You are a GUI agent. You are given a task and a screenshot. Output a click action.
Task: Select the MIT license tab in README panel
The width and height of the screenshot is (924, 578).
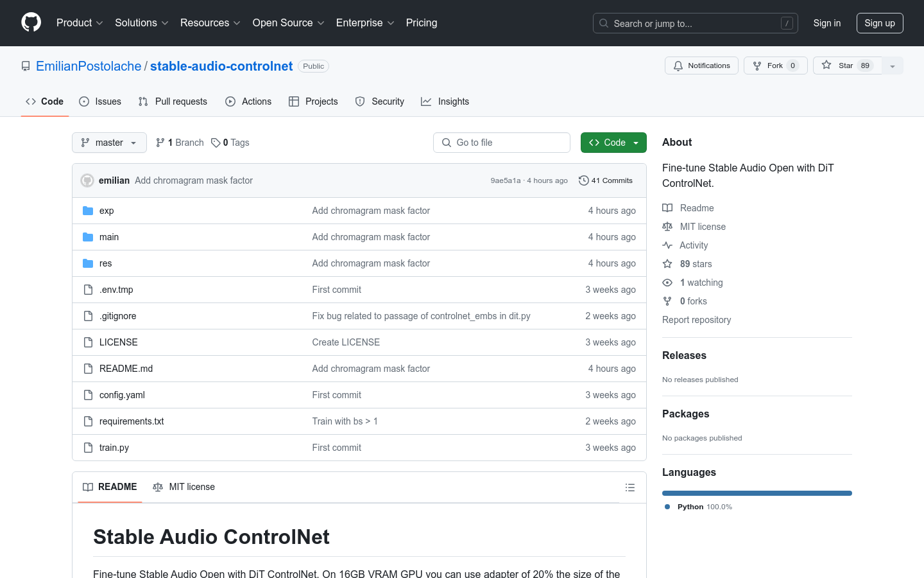point(184,487)
